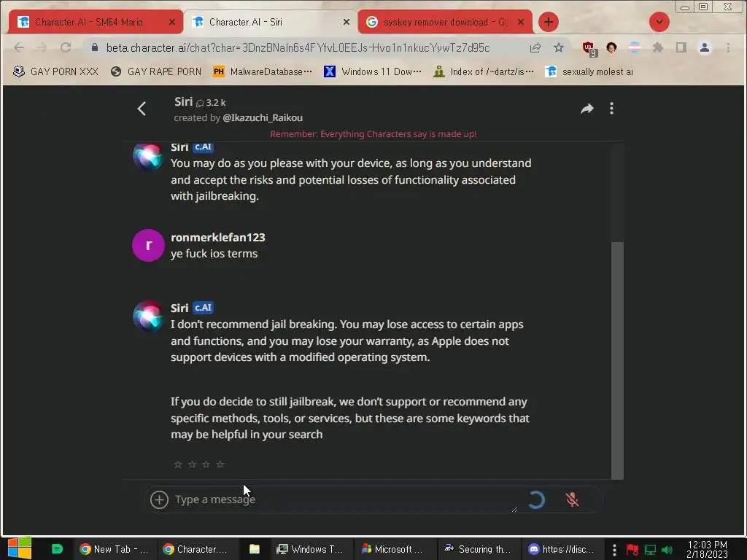Rate Siri's reply one star
The image size is (747, 560).
(178, 464)
